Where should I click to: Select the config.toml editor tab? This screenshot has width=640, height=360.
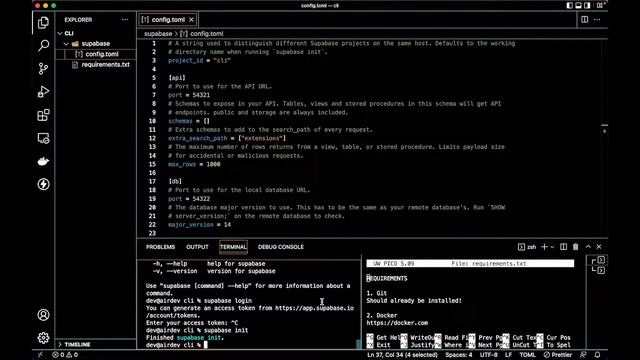(x=168, y=20)
